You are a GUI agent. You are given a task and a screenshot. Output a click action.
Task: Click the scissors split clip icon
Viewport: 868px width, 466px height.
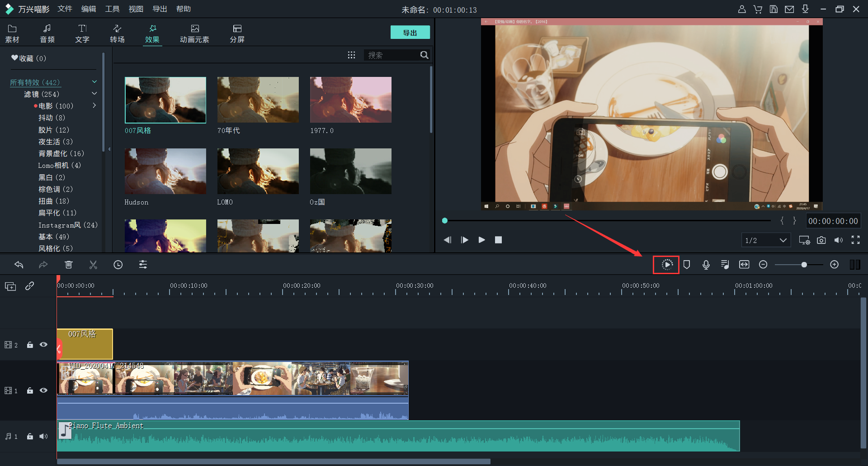pyautogui.click(x=93, y=265)
